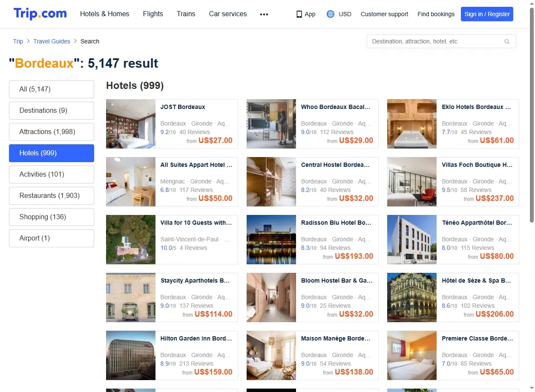Focus the destination search field

pyautogui.click(x=441, y=41)
